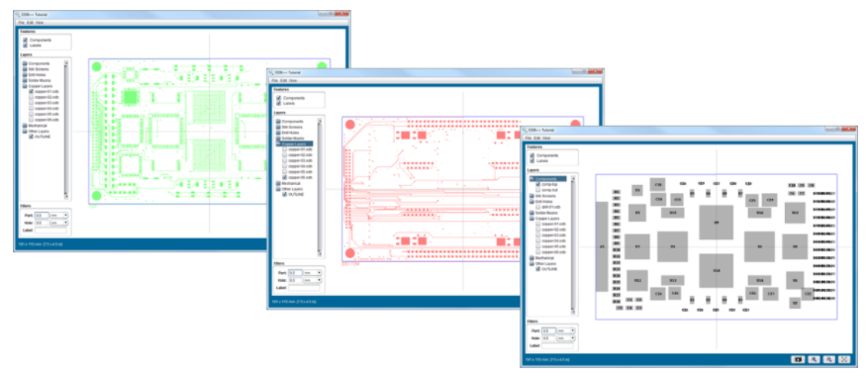868x376 pixels.
Task: Click the zoom-in magnifier button in front window
Action: 814,359
